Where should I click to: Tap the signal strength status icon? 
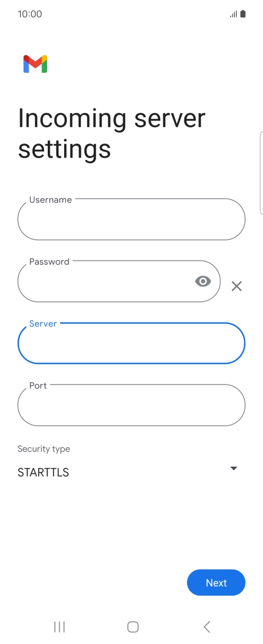(233, 14)
